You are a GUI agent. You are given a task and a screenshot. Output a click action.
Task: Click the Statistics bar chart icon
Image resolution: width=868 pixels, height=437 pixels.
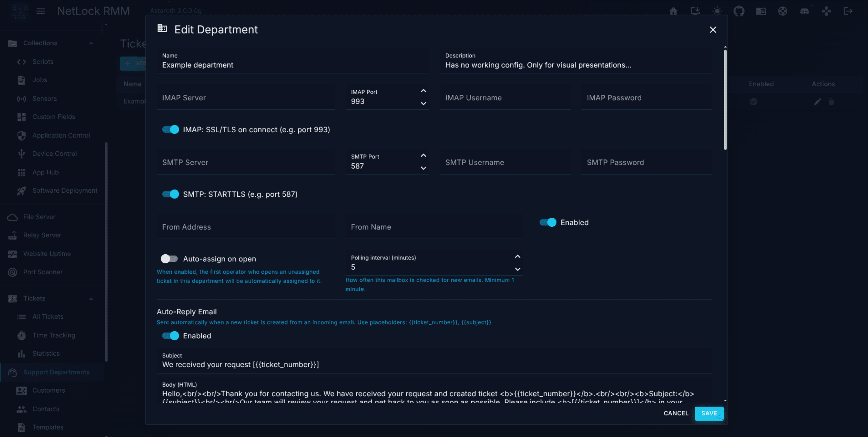(22, 354)
